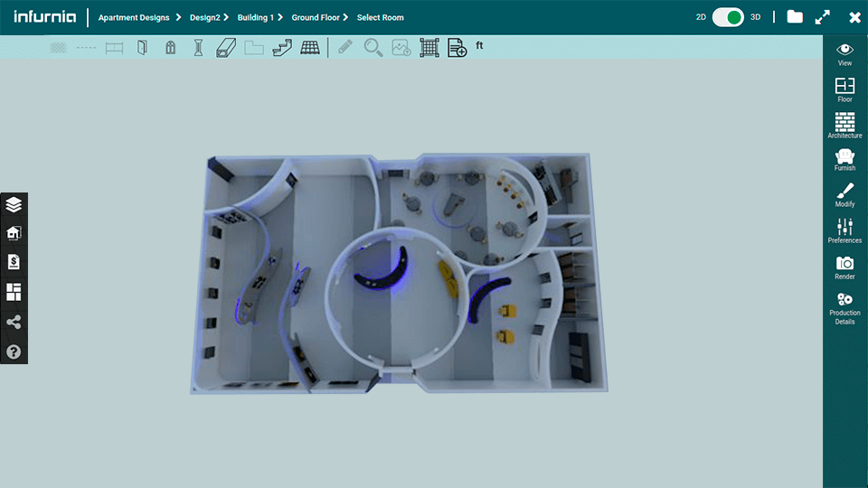Click the greyed folder tool in toolbar

(x=254, y=48)
